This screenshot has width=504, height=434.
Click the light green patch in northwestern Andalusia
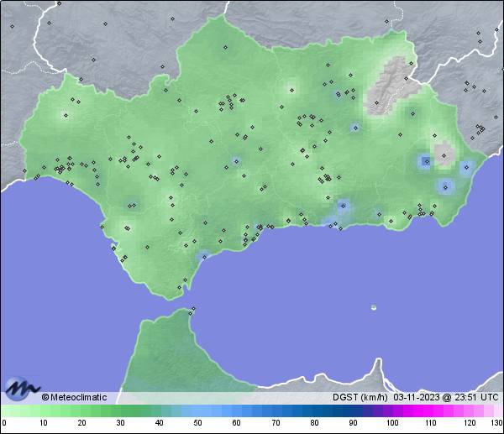click(64, 115)
